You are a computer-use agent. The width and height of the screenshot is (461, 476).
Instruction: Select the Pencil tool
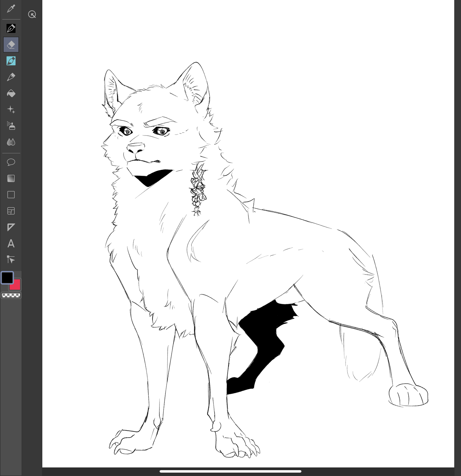pos(11,77)
